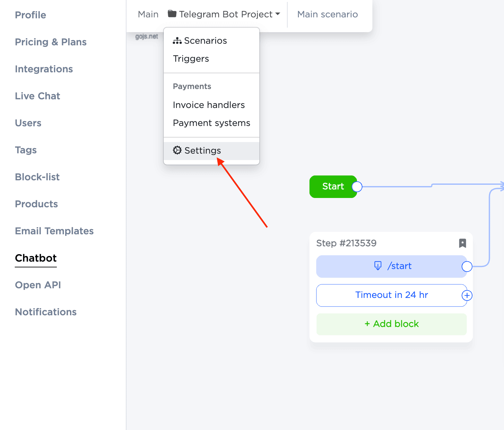Open Payment systems menu entry
The image size is (504, 430).
pyautogui.click(x=211, y=123)
